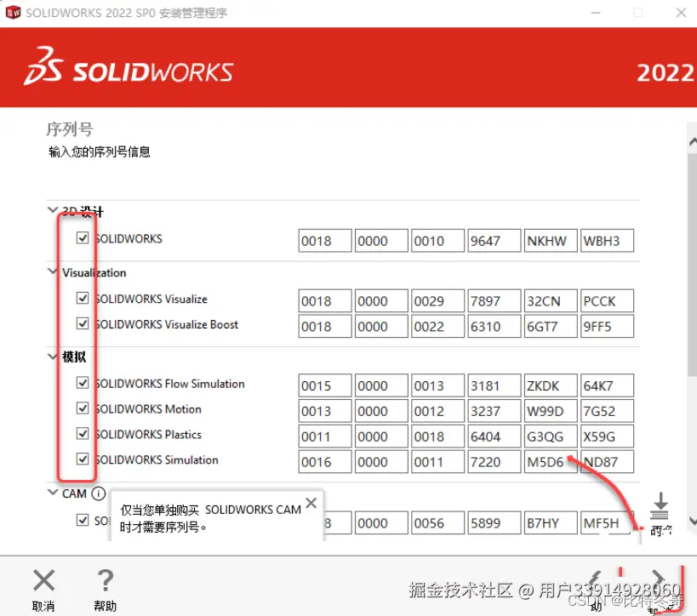Click Motion serial field containing 0013

(325, 411)
